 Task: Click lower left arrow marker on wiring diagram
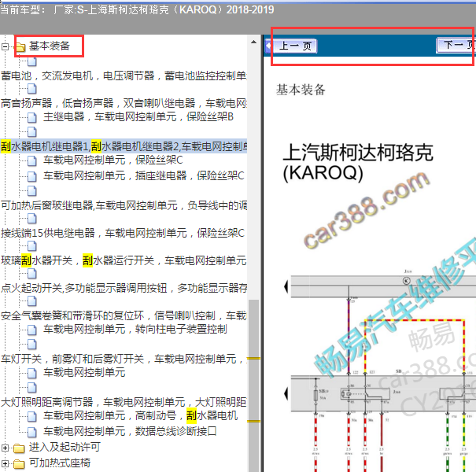pos(286,394)
